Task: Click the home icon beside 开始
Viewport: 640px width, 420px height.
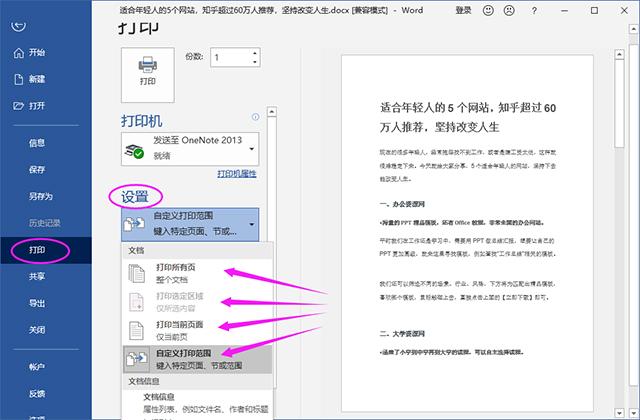Action: (x=19, y=53)
